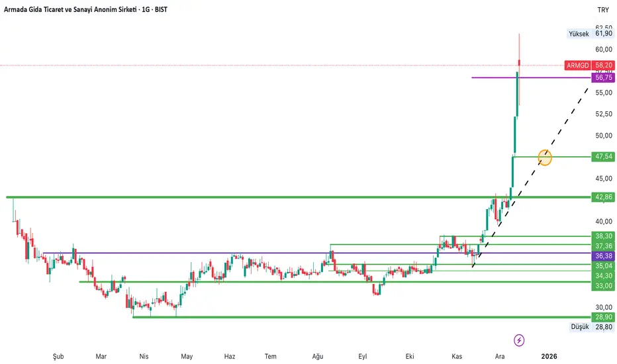Click the Nis month on time axis
The width and height of the screenshot is (617, 364).
144,356
